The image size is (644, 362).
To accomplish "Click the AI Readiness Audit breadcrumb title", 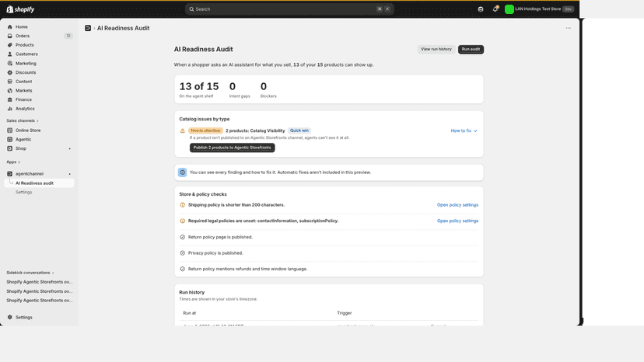I will coord(123,28).
